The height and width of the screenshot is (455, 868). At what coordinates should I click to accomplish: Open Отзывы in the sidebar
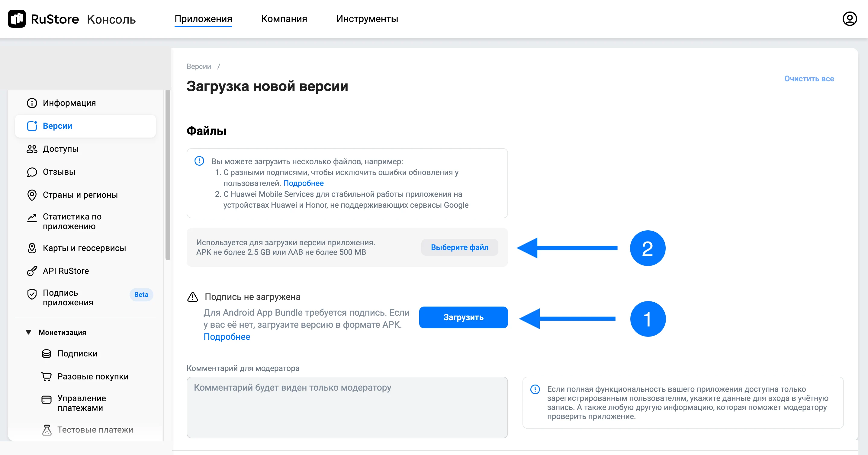click(x=85, y=172)
